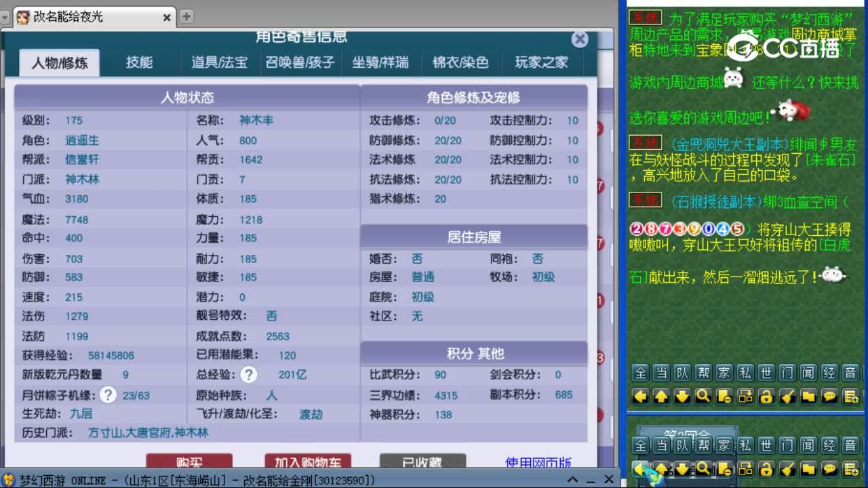Open the 道具/法宝 tab

click(219, 62)
